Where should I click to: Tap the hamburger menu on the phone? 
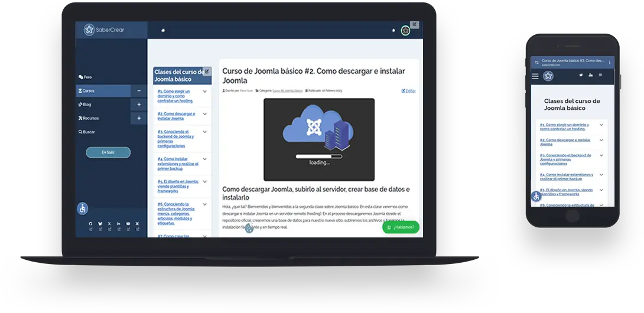(535, 76)
